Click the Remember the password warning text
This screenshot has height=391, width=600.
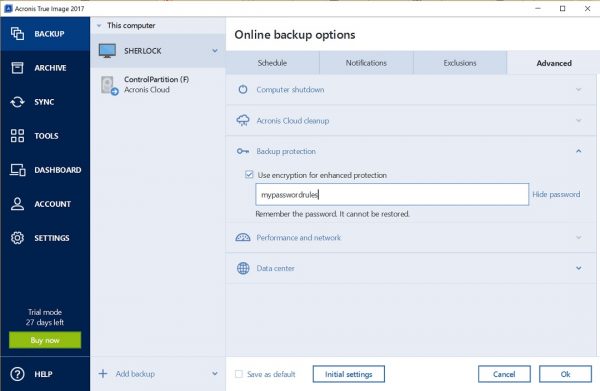pyautogui.click(x=332, y=214)
